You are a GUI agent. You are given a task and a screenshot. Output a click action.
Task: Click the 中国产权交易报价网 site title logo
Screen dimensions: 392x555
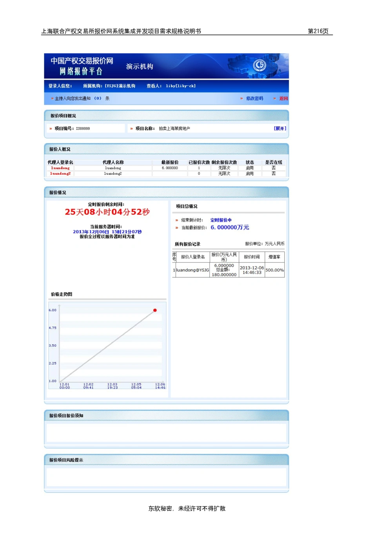coord(82,61)
